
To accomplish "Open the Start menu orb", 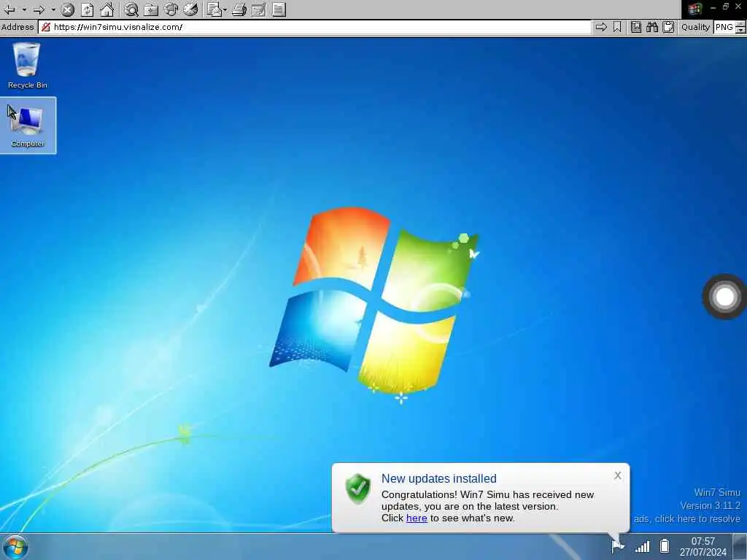I will coord(15,547).
